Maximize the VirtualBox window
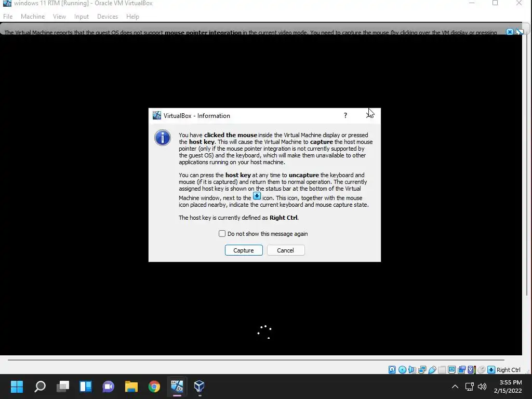 [495, 3]
